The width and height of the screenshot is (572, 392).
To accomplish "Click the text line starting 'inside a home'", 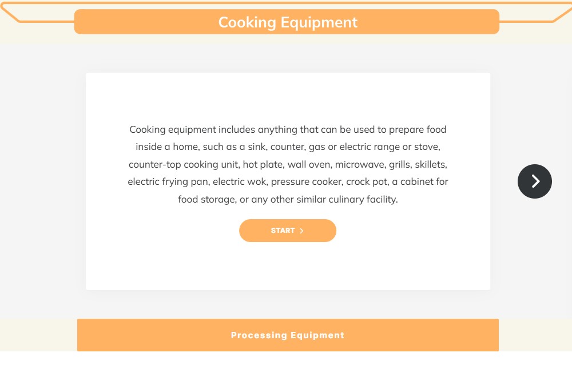I will pyautogui.click(x=288, y=147).
